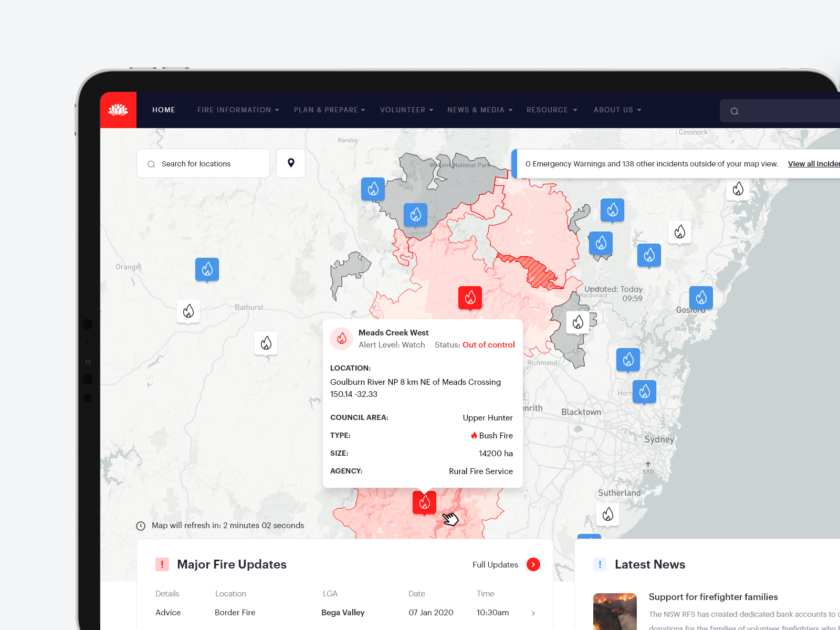
Task: Open the Fire Information menu
Action: coord(238,110)
